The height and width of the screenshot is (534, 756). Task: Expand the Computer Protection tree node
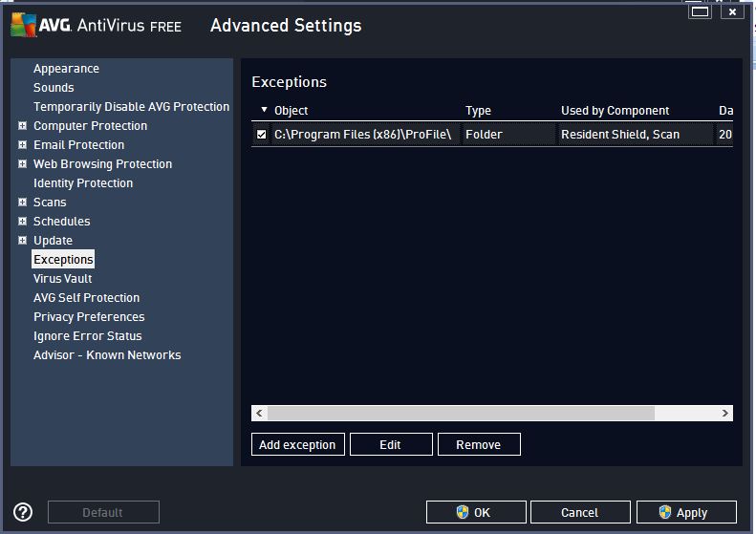pyautogui.click(x=22, y=126)
